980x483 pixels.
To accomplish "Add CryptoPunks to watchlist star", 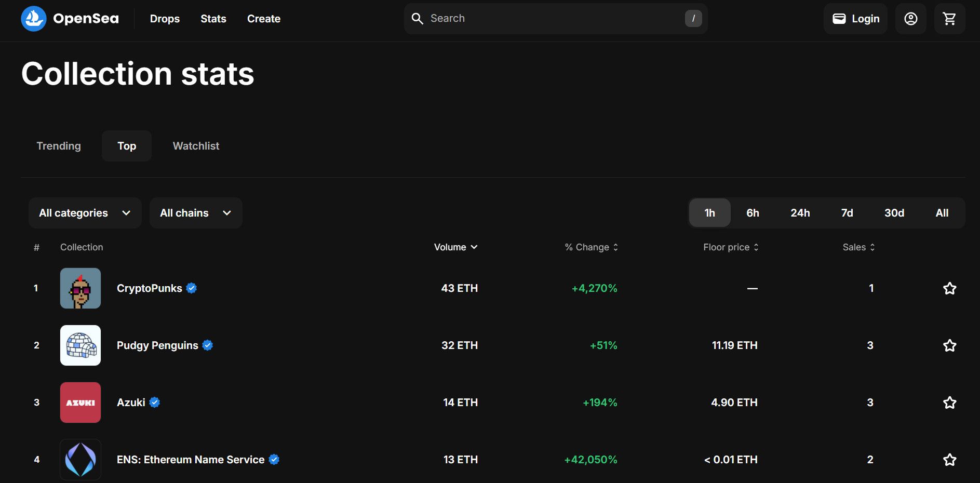I will [x=949, y=288].
